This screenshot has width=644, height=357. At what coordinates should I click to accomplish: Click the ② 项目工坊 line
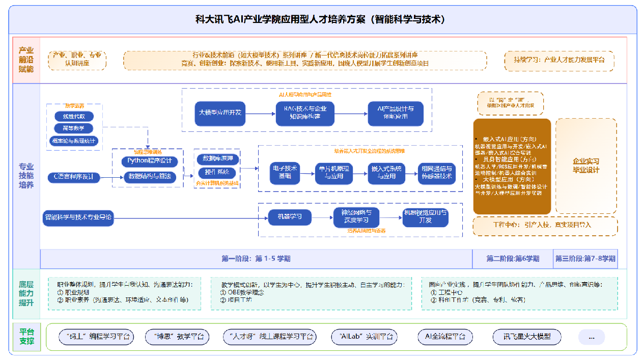pyautogui.click(x=236, y=300)
